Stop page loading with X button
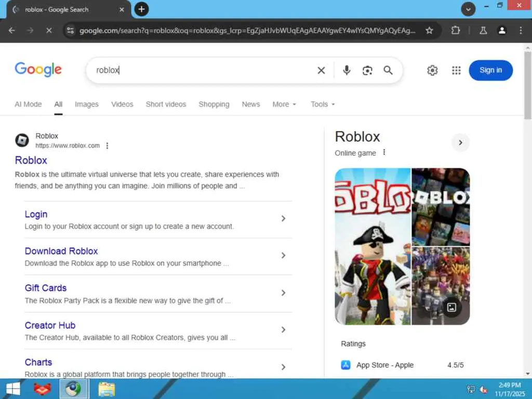 point(49,31)
